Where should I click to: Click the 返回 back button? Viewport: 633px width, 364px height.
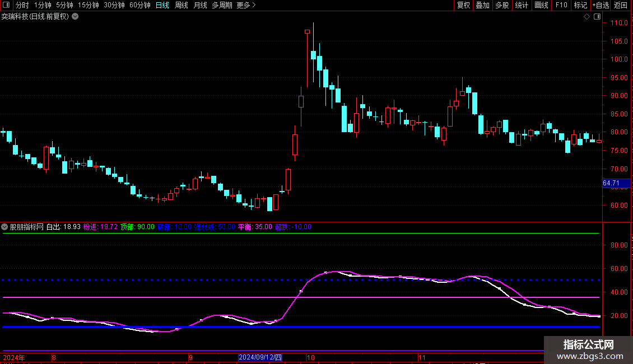coord(621,5)
